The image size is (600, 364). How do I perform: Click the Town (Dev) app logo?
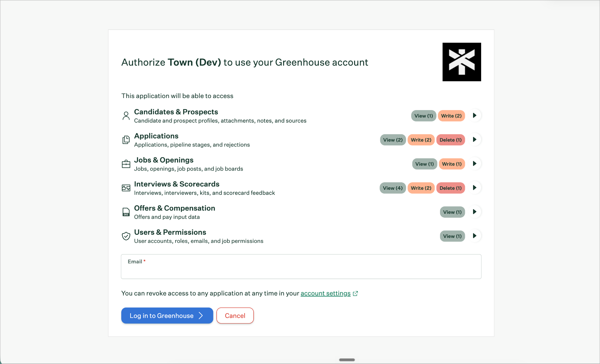[462, 62]
